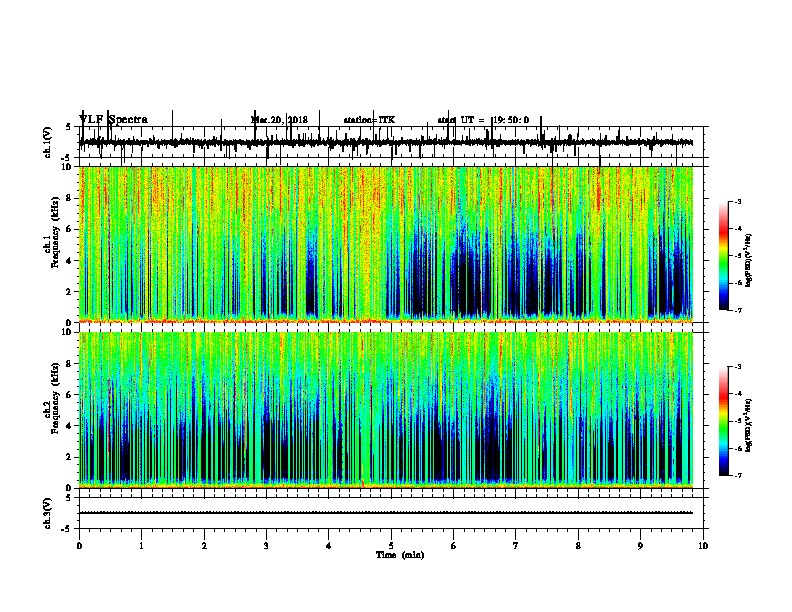Click time axis tick label "8"
This screenshot has width=792, height=612.
point(578,546)
